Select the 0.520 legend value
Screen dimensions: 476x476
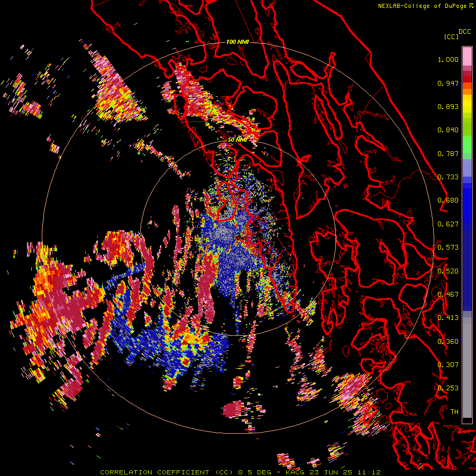point(448,271)
